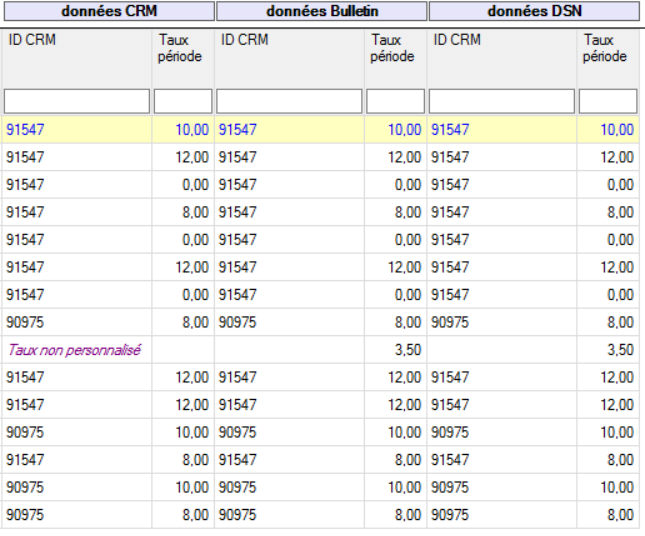Viewport: 645px width, 536px height.
Task: Focus the Taux période filter box under données DSN
Action: pos(608,101)
